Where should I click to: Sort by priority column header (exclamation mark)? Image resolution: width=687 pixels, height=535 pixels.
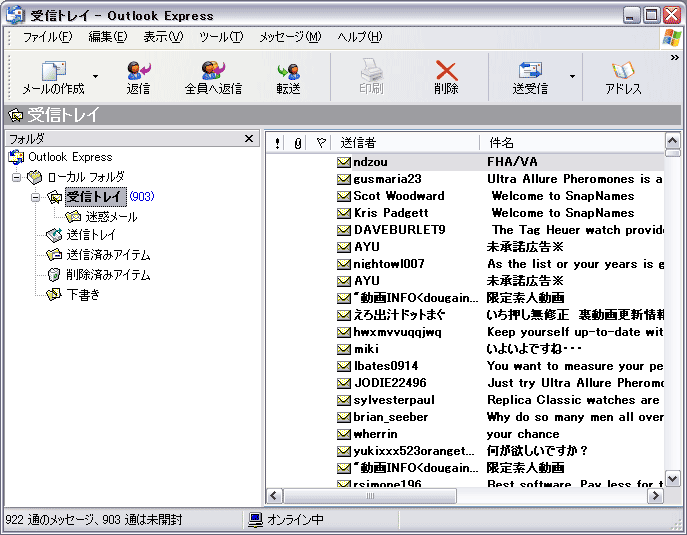277,143
